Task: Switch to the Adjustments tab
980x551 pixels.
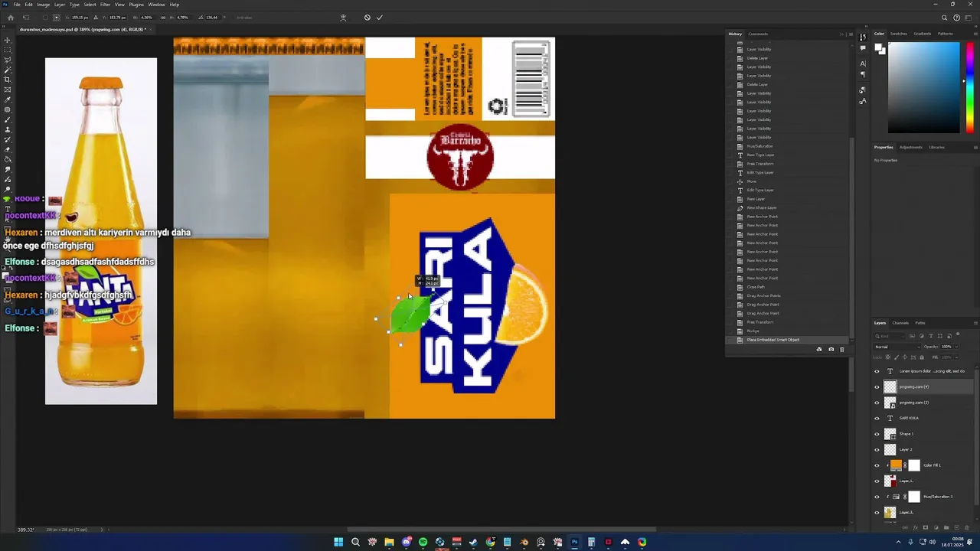Action: [911, 147]
